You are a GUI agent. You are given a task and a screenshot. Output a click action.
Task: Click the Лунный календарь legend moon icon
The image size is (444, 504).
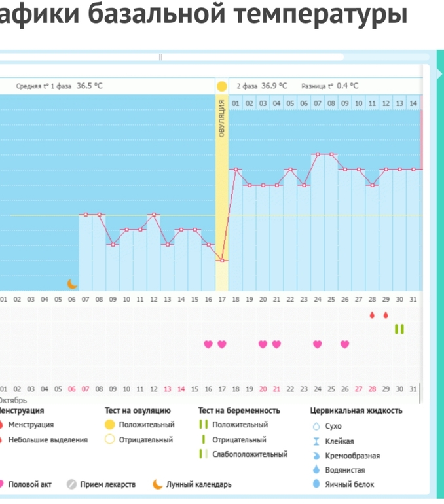pos(157,485)
